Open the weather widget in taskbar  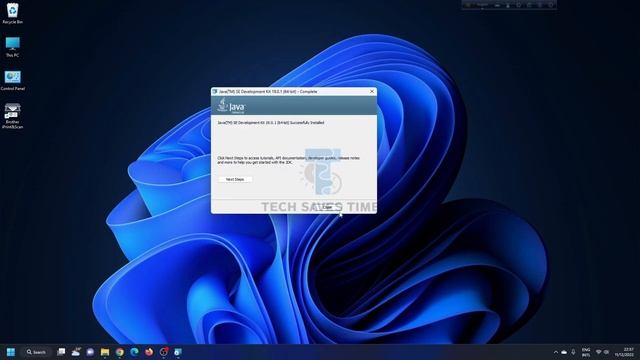click(76, 352)
